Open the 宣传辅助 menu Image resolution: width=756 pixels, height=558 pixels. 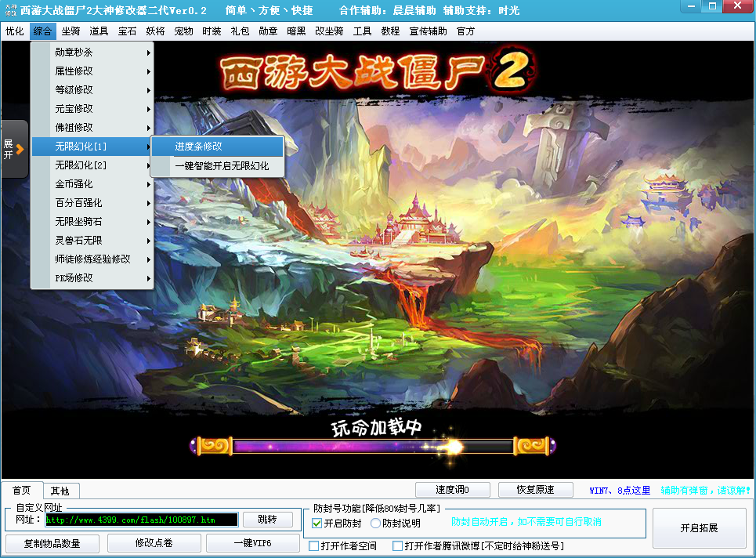429,31
